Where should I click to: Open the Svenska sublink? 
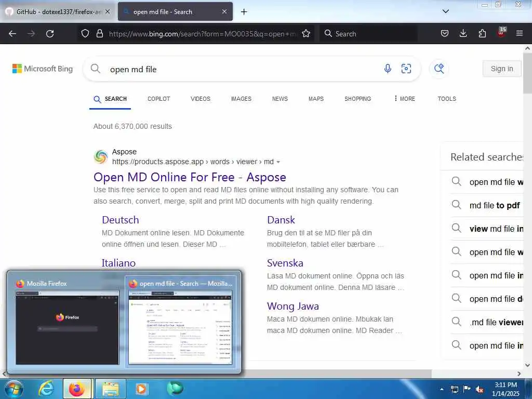pyautogui.click(x=285, y=263)
